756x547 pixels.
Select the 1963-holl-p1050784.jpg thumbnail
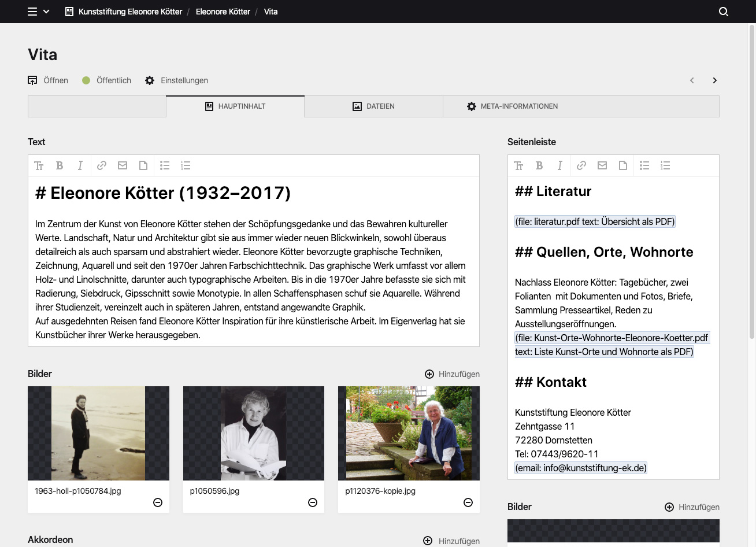click(98, 433)
